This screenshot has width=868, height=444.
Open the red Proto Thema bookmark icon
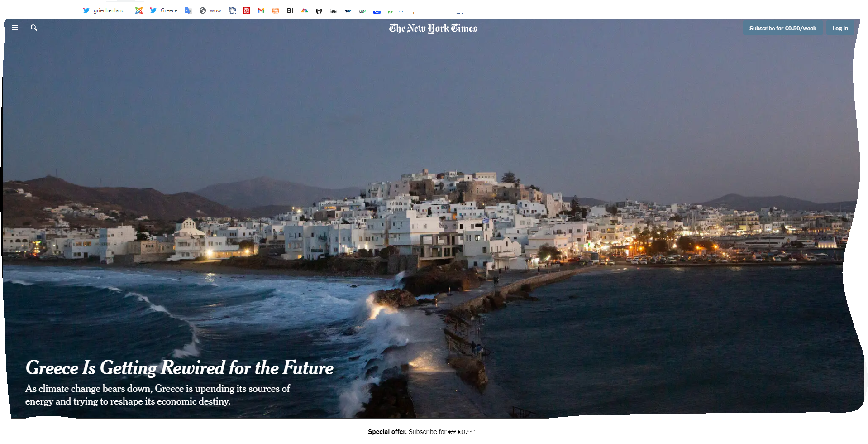coord(246,10)
